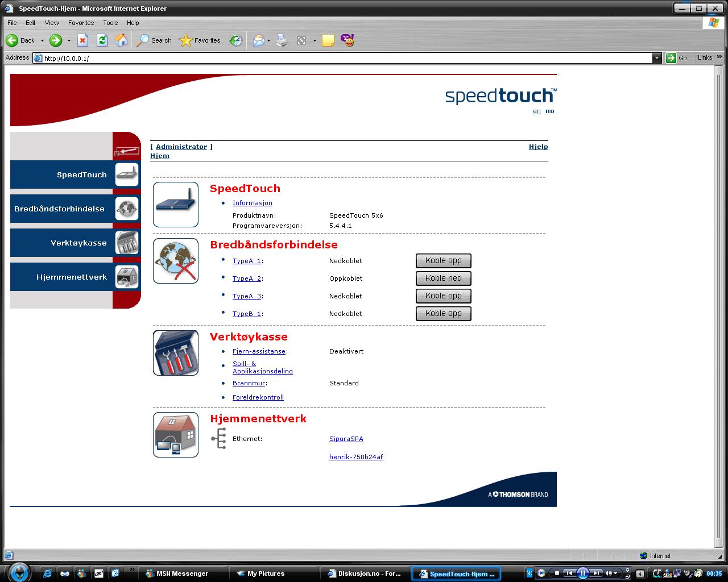This screenshot has height=582, width=728.
Task: Click the Go button beside address bar
Action: [677, 58]
